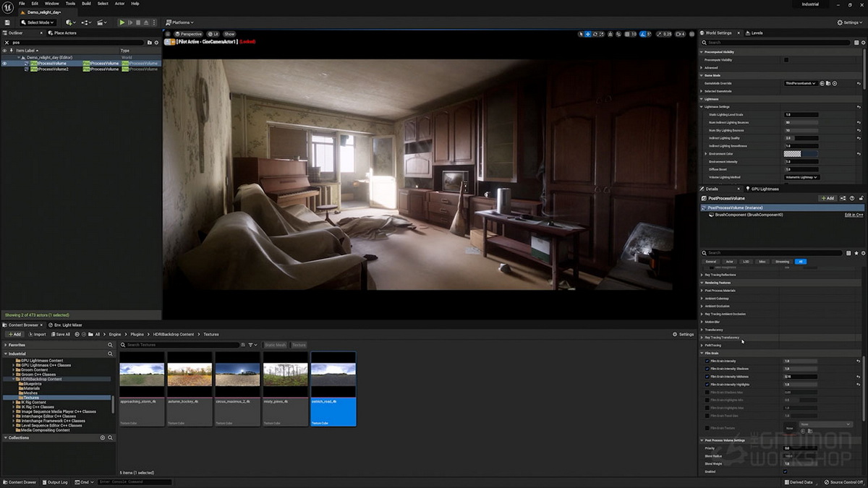The image size is (868, 488).
Task: Open the Volume Lighting Method dropdown
Action: 801,177
